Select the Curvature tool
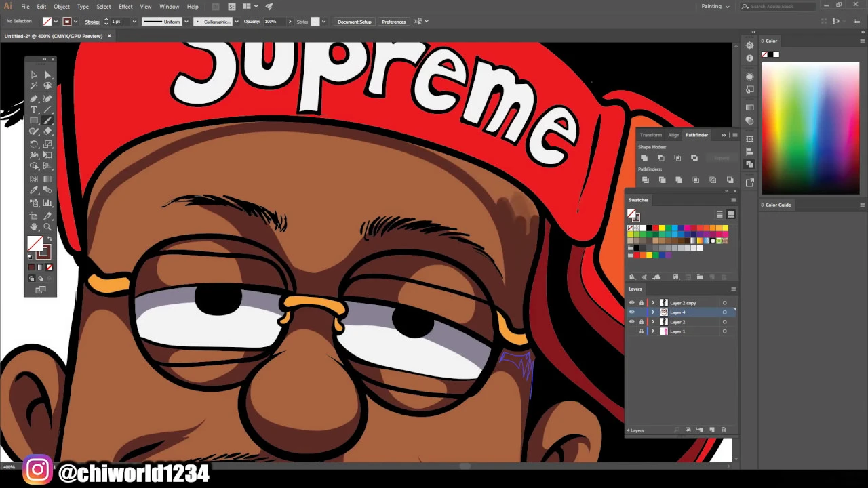The height and width of the screenshot is (488, 868). (47, 98)
